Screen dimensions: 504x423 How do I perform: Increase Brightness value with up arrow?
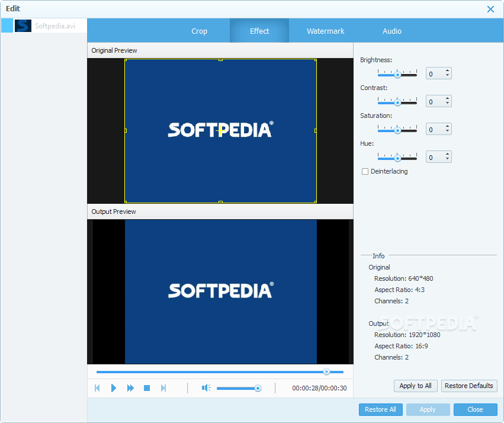pyautogui.click(x=447, y=70)
